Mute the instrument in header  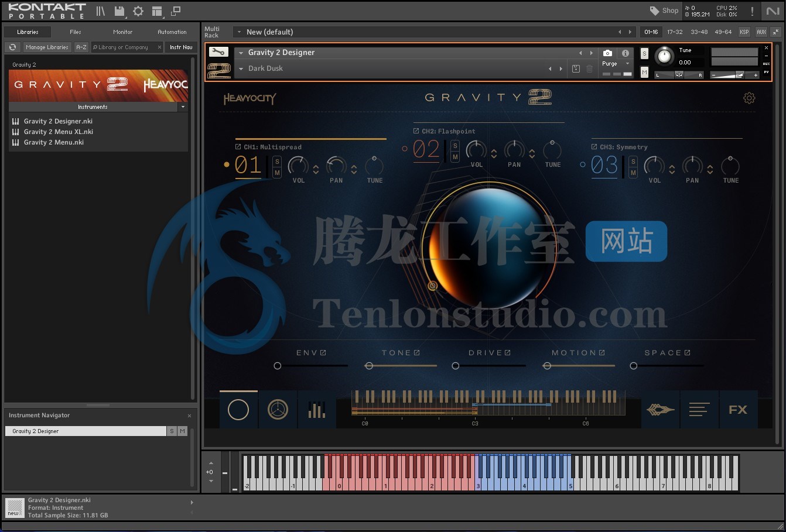644,72
